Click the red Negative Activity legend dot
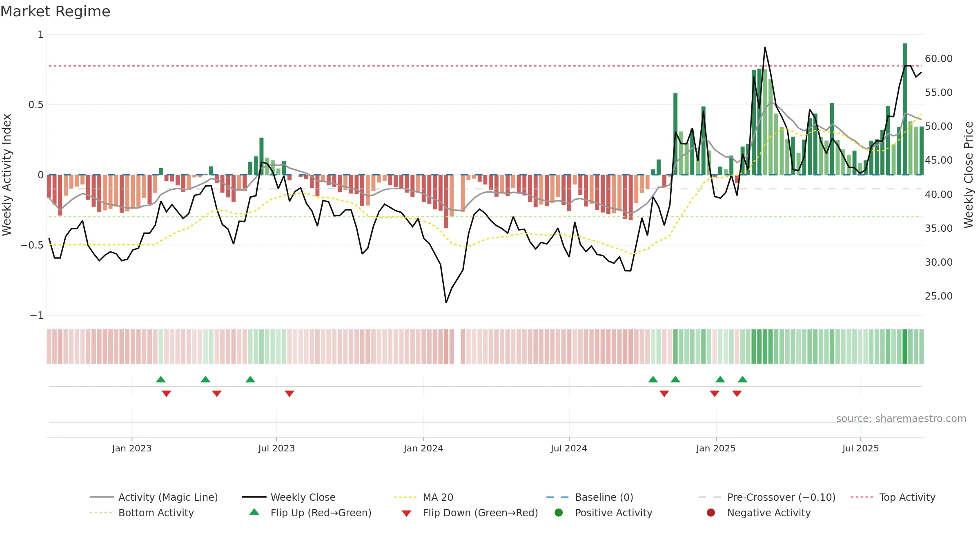This screenshot has width=980, height=551. [711, 513]
